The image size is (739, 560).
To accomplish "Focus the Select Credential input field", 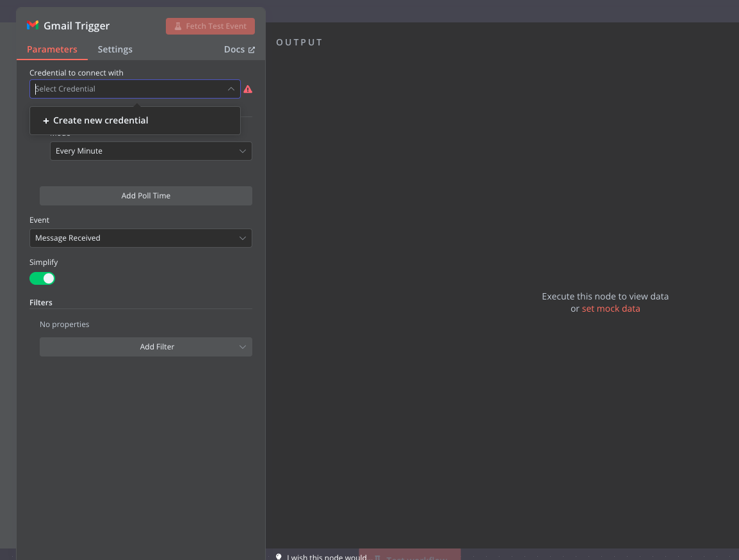I will pyautogui.click(x=134, y=89).
